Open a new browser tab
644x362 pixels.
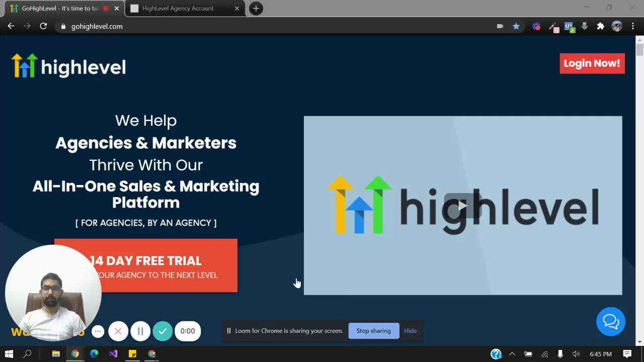coord(256,9)
